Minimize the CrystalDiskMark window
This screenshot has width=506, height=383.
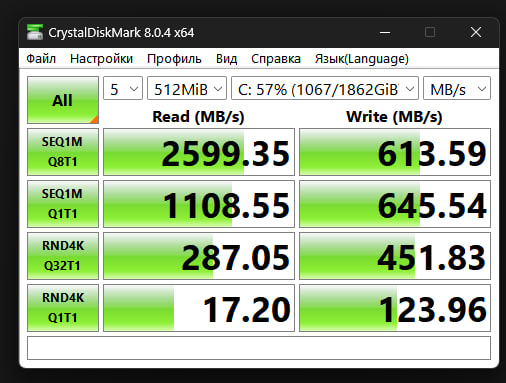click(x=385, y=32)
